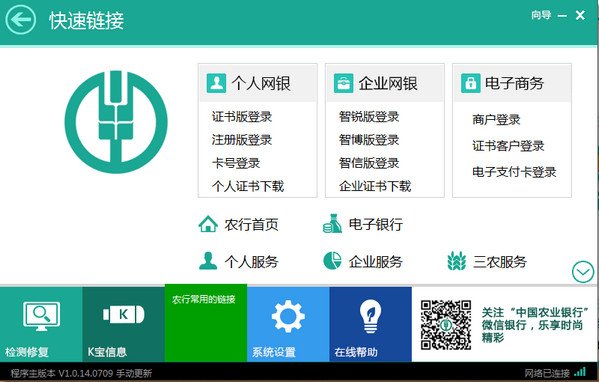Screen dimensions: 599x382
Task: Open 在线帮助 lightbulb tile
Action: tap(371, 324)
